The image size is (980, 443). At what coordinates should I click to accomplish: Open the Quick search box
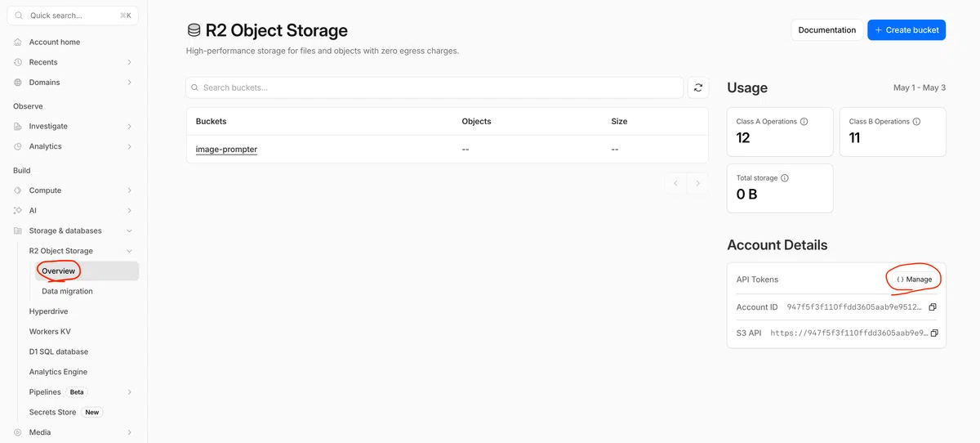(x=73, y=16)
